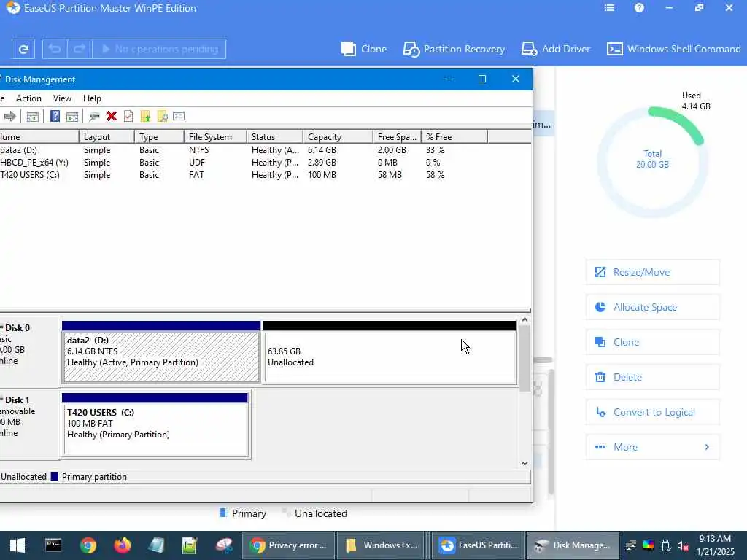Click the yellow sheet green arrow icon

pos(145,116)
